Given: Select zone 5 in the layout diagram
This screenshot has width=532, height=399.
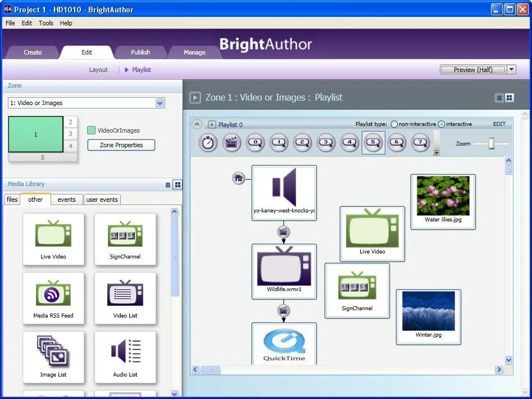Looking at the screenshot, I should coord(42,157).
